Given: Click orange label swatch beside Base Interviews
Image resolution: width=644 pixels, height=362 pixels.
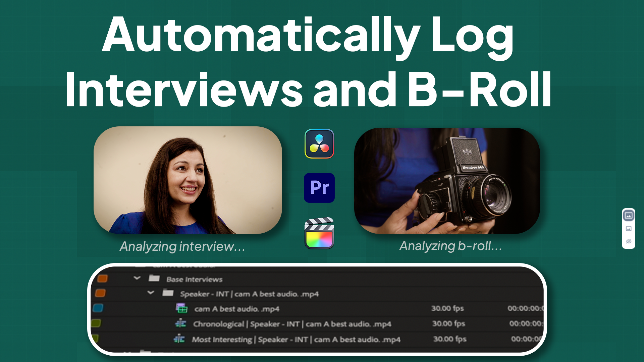Looking at the screenshot, I should pyautogui.click(x=102, y=279).
